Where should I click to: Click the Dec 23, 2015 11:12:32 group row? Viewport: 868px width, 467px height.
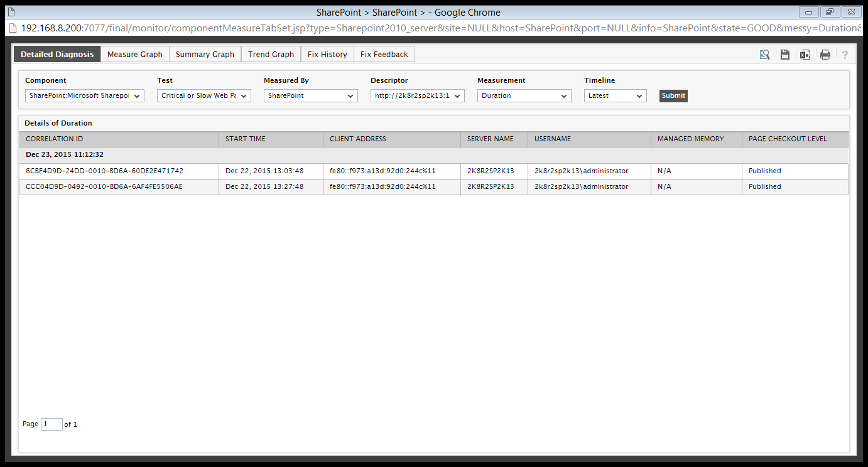tap(433, 154)
